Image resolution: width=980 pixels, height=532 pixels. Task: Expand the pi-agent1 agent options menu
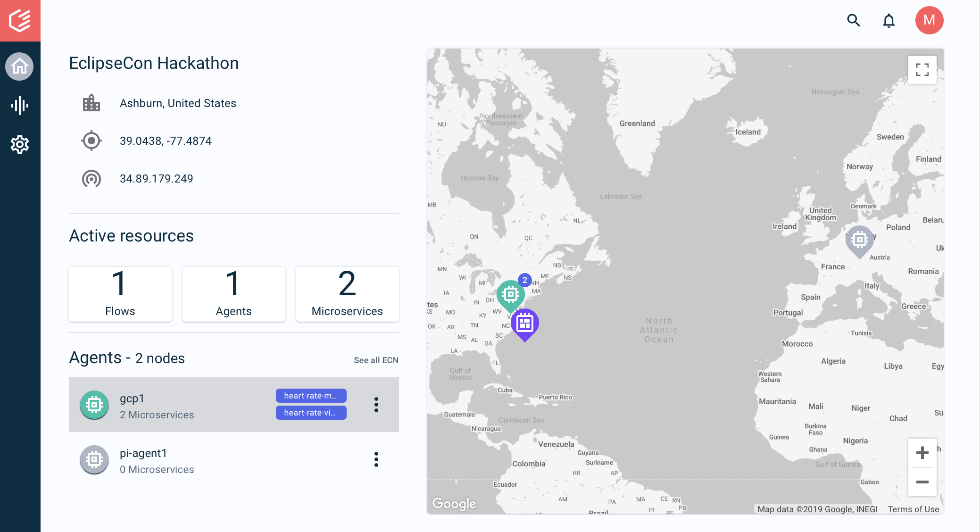click(x=376, y=458)
